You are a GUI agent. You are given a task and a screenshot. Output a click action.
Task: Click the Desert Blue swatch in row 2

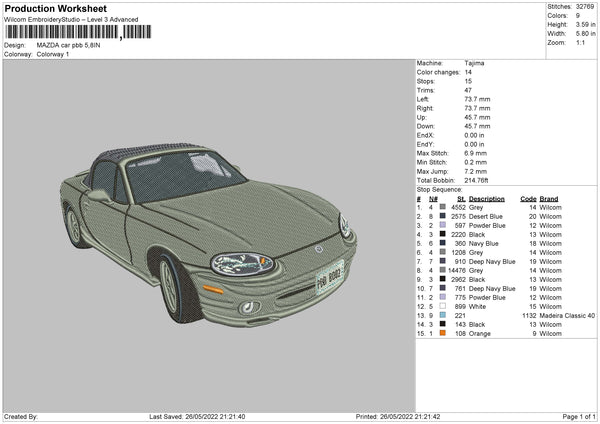pos(442,216)
